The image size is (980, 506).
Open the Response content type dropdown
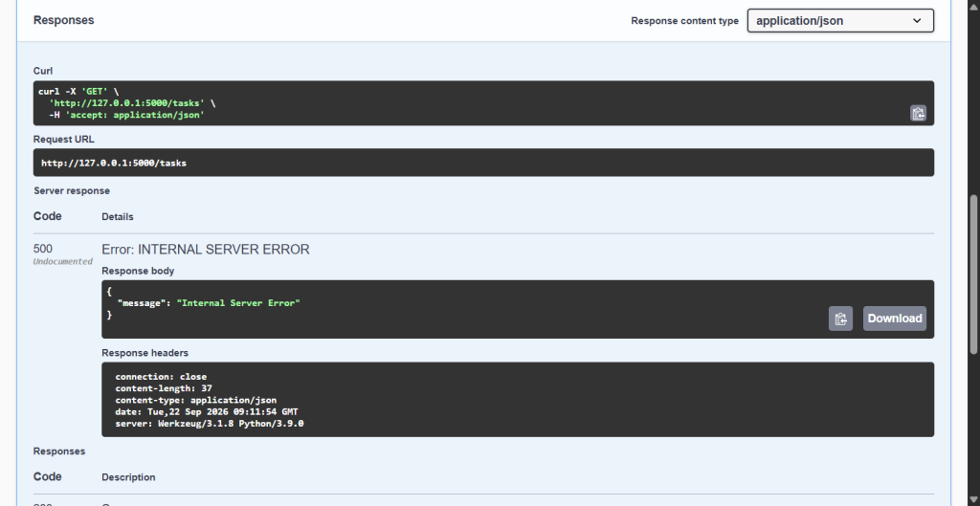click(840, 21)
